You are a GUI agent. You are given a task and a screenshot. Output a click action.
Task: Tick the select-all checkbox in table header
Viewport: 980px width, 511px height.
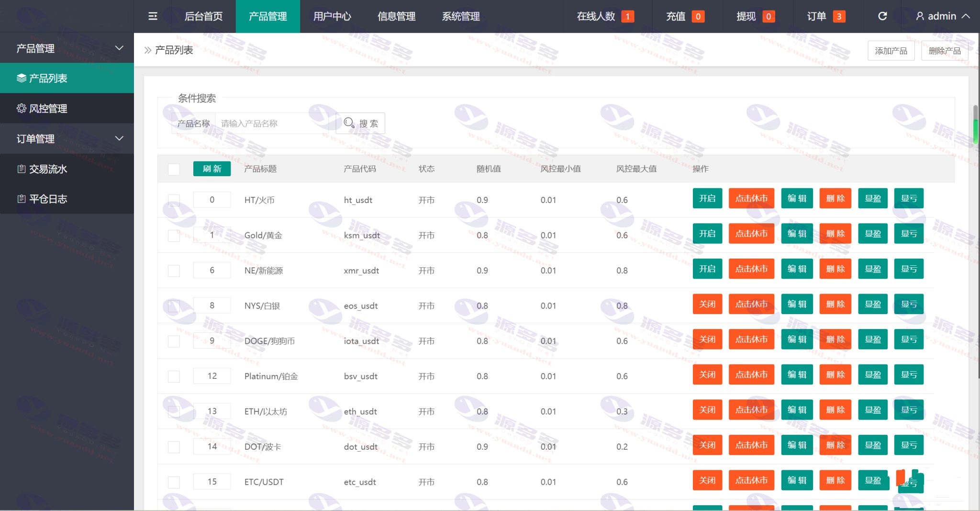click(174, 169)
